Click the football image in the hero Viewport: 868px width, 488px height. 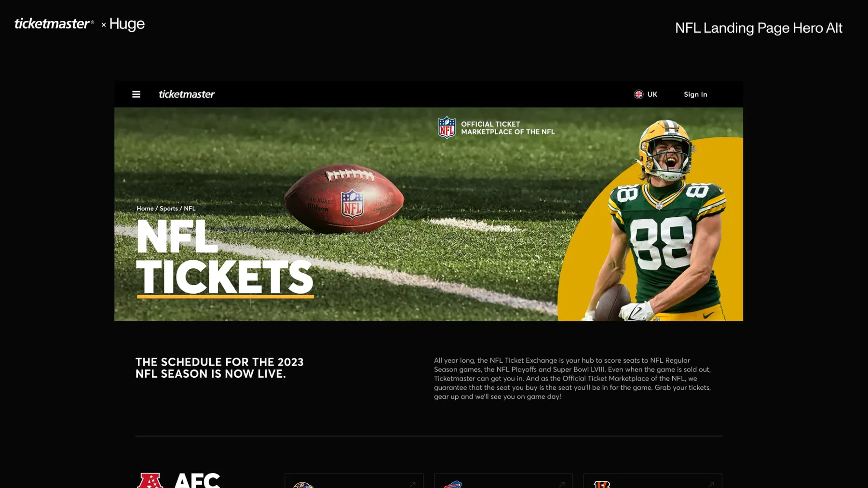(343, 198)
